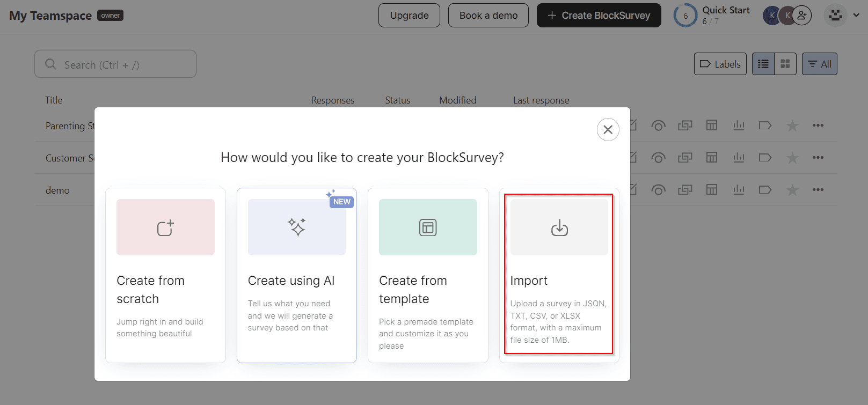Open analytics chart for Parenting survey
This screenshot has height=405, width=868.
(739, 126)
